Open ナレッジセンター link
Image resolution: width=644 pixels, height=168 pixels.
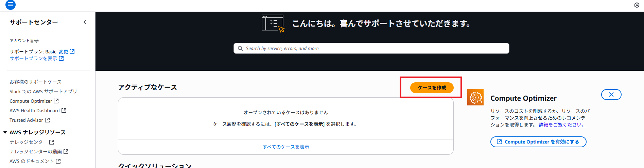coord(29,142)
